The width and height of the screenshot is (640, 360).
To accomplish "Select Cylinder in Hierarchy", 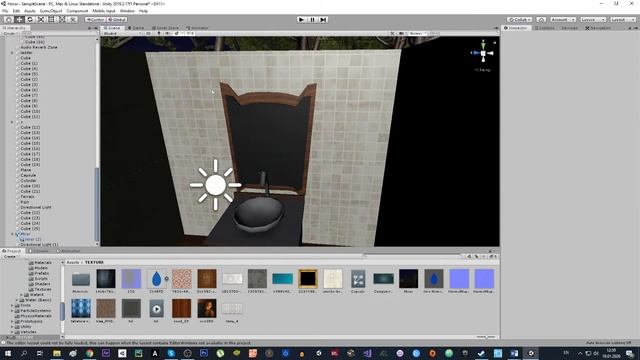I will [29, 180].
